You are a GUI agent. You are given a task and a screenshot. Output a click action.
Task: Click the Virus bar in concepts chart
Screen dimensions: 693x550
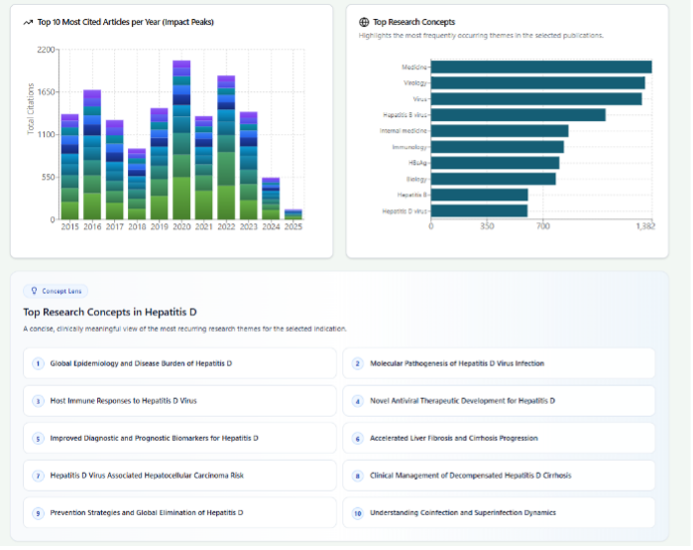tap(537, 99)
